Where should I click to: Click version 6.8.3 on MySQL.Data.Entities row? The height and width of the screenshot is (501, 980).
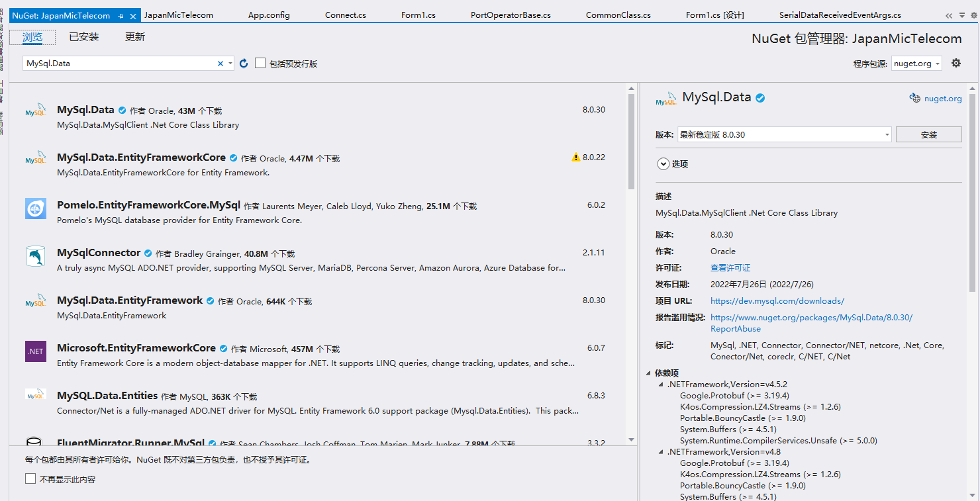596,396
